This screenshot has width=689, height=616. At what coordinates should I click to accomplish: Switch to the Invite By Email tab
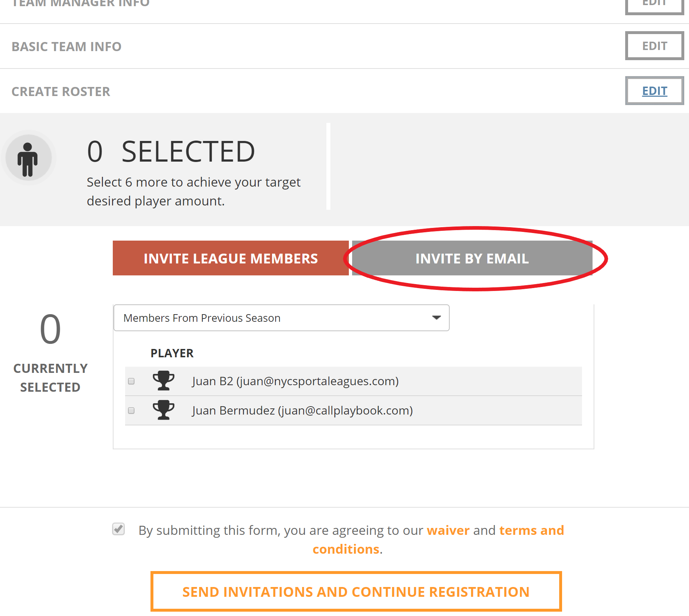point(471,258)
